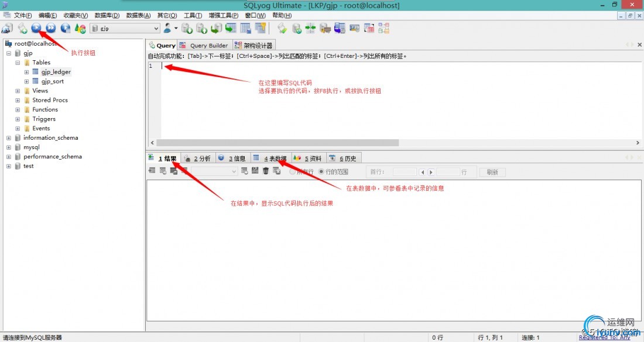Click the cancel changes icon next to trash
The height and width of the screenshot is (342, 644).
pyautogui.click(x=277, y=171)
